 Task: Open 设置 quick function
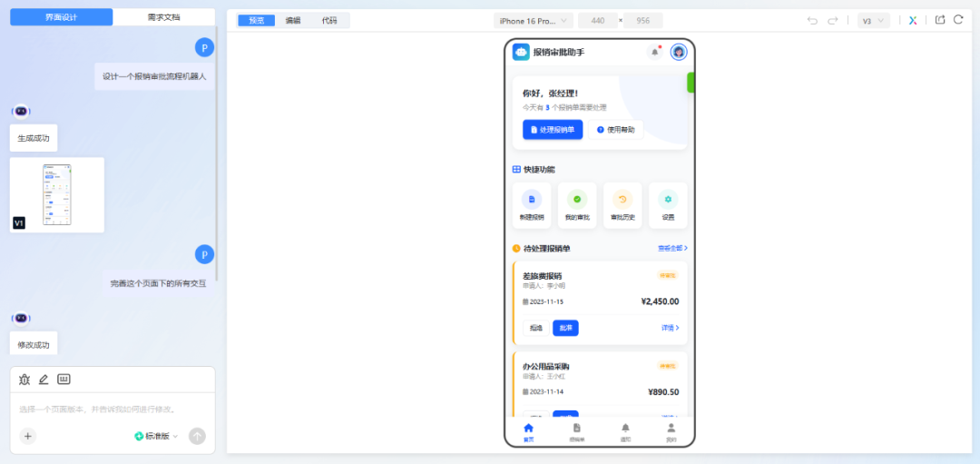coord(668,205)
